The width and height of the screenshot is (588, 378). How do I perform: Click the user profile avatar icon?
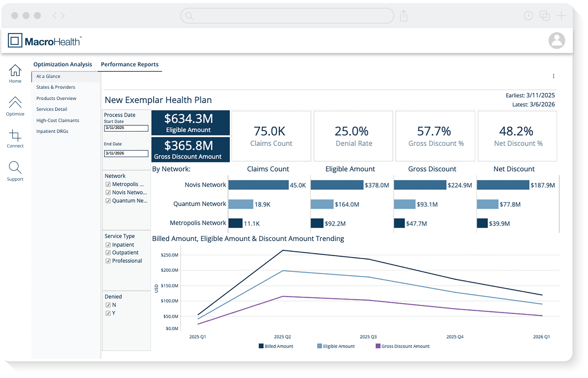tap(557, 41)
